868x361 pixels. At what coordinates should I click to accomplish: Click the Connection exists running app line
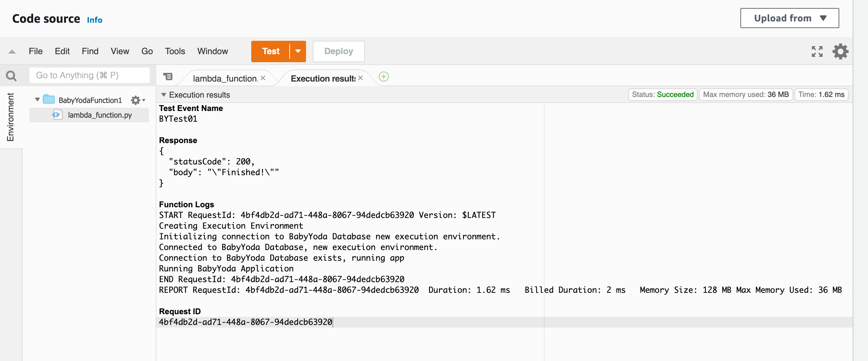(281, 258)
